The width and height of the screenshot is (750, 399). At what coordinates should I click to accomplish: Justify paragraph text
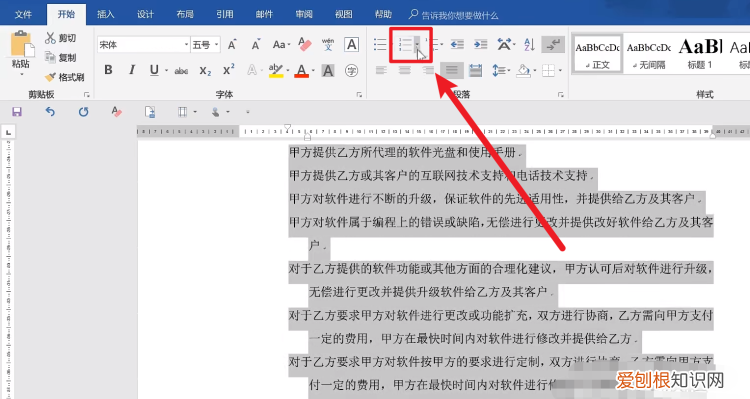tap(452, 70)
